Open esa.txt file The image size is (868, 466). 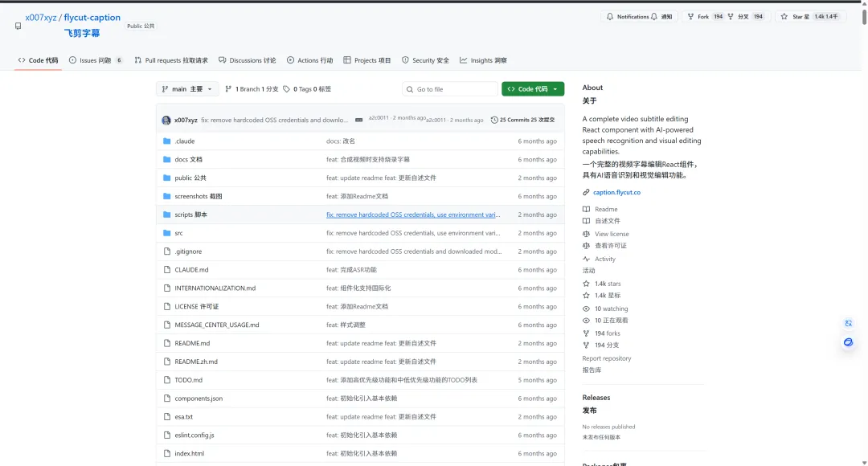coord(184,417)
